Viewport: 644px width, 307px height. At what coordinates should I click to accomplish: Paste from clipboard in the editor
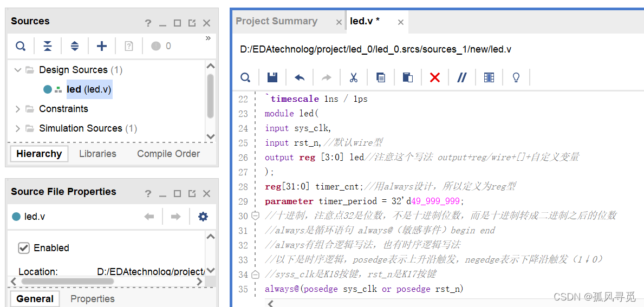(407, 77)
